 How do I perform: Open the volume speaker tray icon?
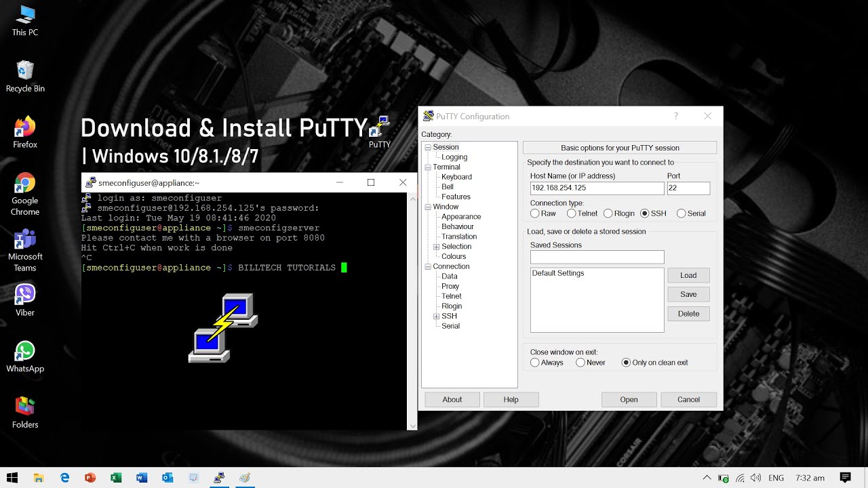756,478
